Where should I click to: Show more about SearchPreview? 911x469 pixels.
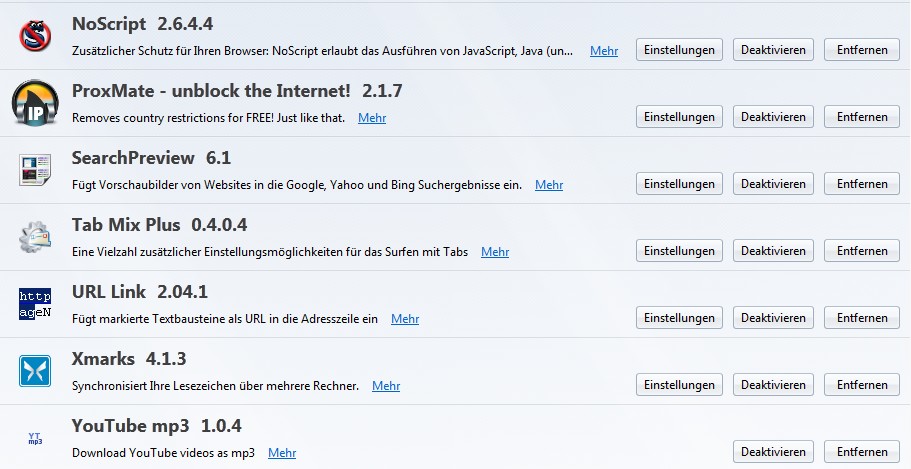tap(549, 185)
